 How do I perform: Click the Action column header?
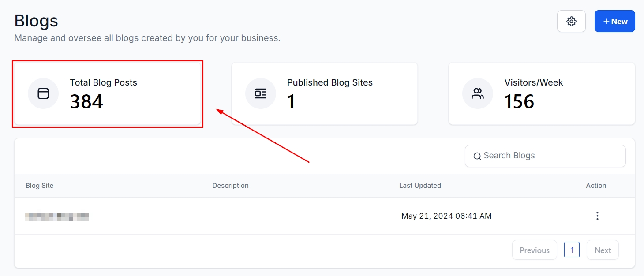(596, 186)
